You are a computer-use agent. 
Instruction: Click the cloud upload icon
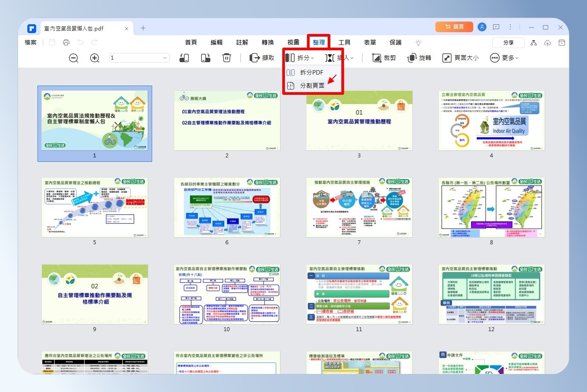[548, 43]
